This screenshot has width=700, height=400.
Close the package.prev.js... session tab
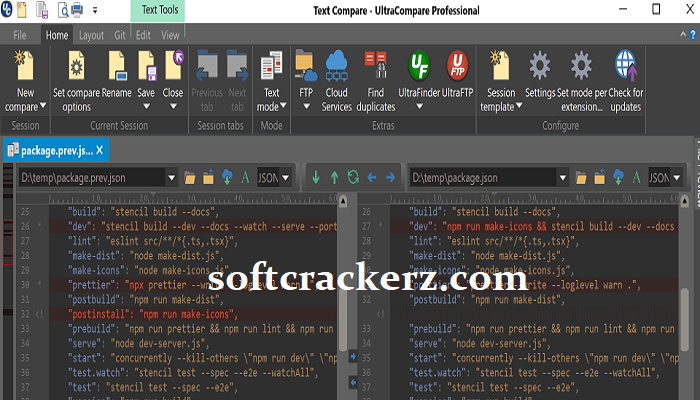(100, 150)
